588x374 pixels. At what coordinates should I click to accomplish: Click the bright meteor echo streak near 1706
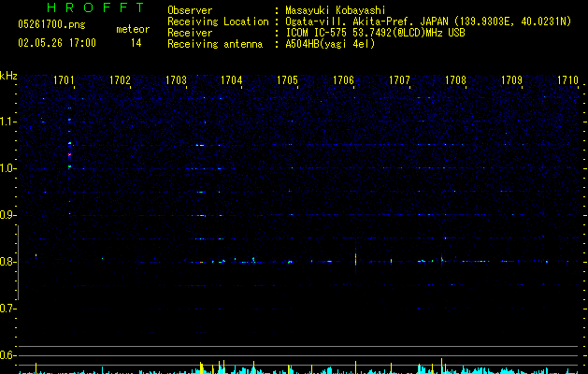pos(355,258)
